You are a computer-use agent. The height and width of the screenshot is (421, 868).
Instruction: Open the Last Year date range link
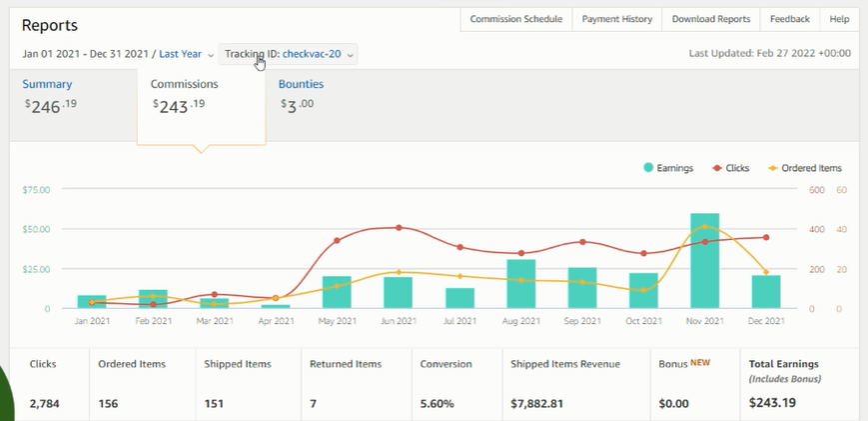coord(180,54)
